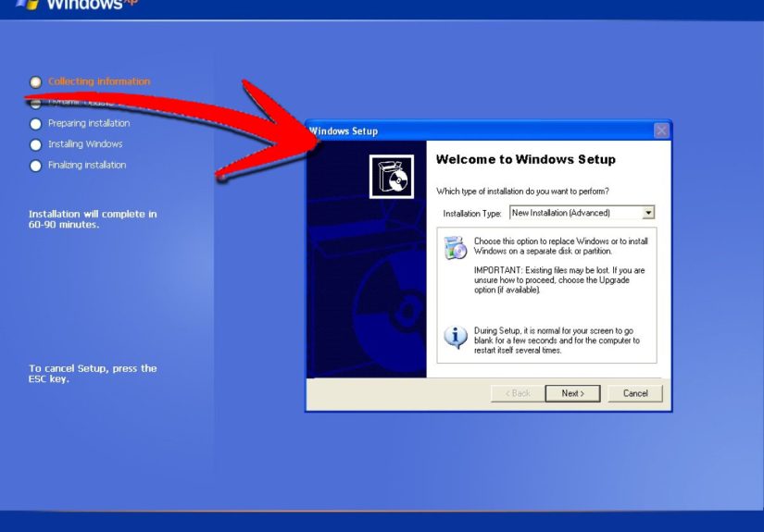Click the 'During Setup, it is normal' note
This screenshot has width=764, height=532.
tap(557, 340)
